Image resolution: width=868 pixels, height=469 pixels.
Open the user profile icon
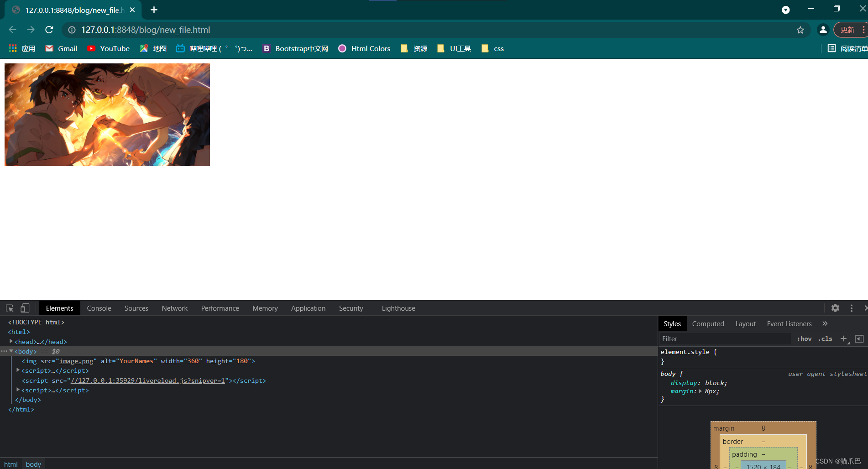(823, 30)
